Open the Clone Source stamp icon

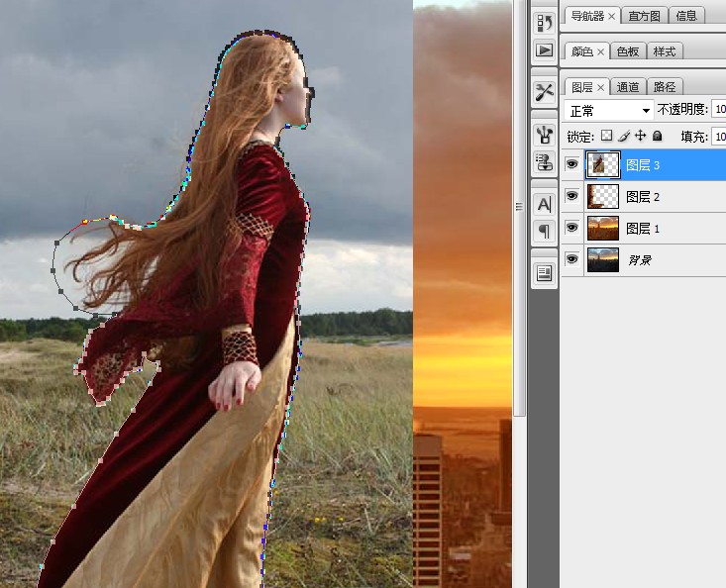pos(544,162)
